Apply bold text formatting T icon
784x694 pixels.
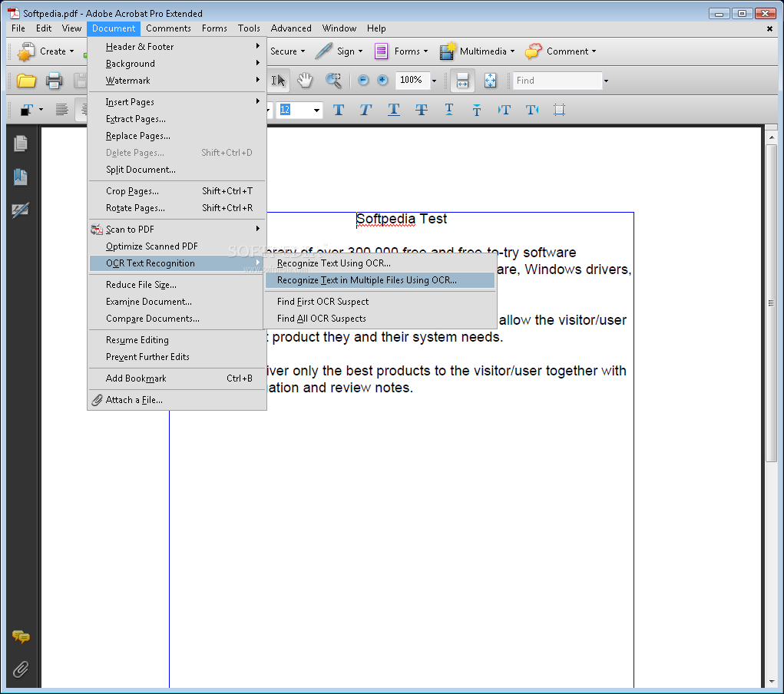[x=339, y=110]
